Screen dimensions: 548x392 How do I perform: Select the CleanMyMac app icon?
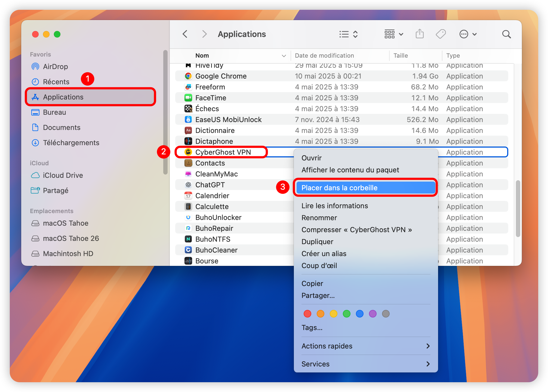tap(188, 174)
